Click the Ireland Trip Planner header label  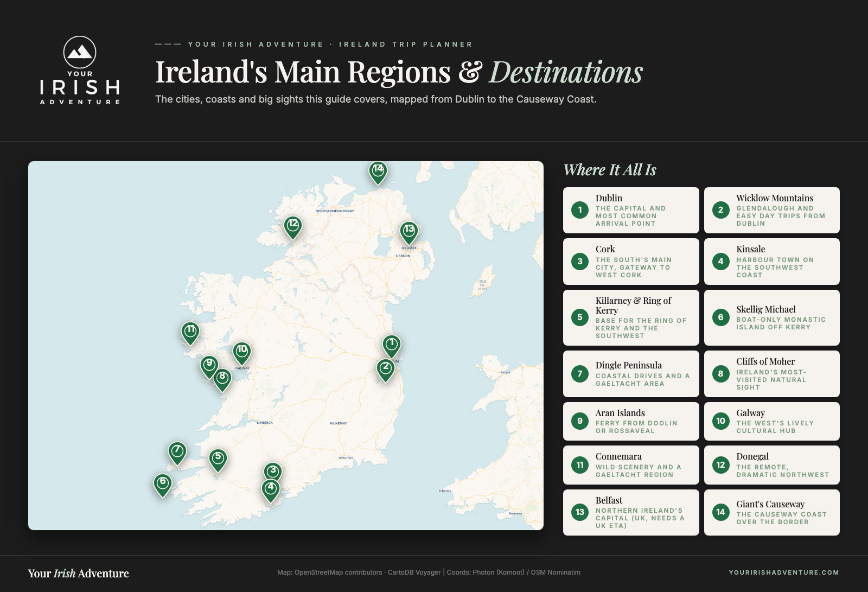(406, 44)
